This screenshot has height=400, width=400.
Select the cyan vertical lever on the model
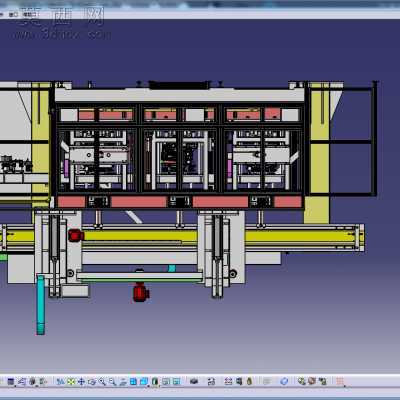tap(41, 305)
